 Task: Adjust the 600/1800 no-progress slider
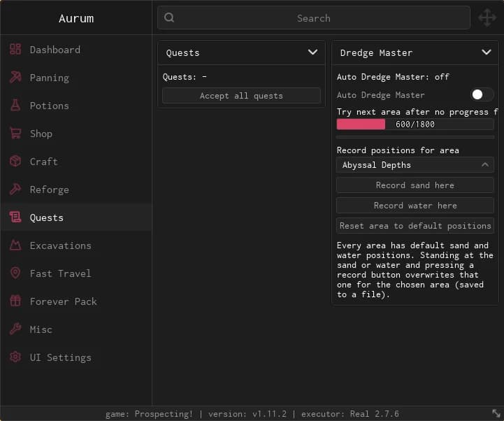[x=415, y=124]
